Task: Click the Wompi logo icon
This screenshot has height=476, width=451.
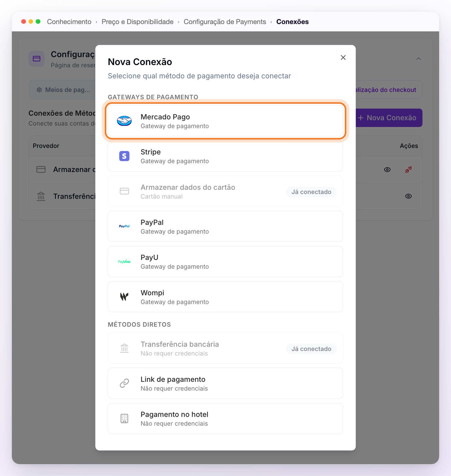Action: (124, 297)
